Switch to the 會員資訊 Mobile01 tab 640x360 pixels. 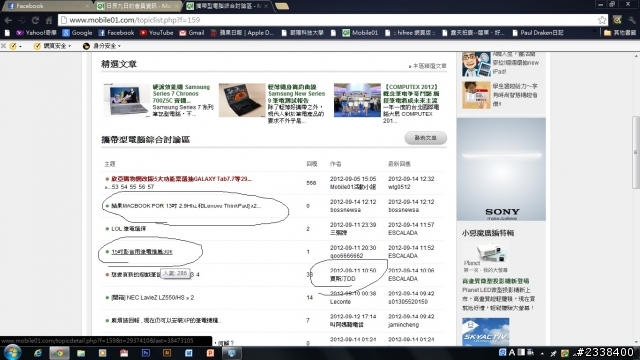tap(138, 6)
